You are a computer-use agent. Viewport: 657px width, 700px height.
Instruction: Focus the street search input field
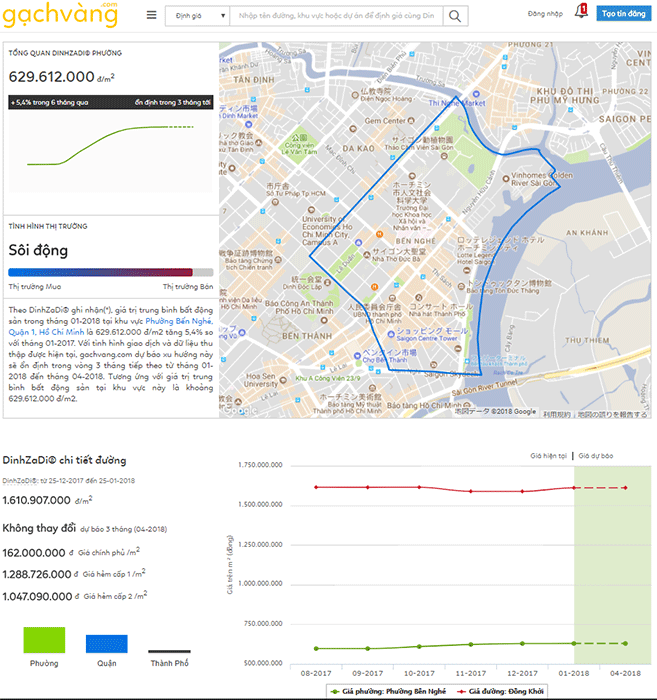click(336, 16)
